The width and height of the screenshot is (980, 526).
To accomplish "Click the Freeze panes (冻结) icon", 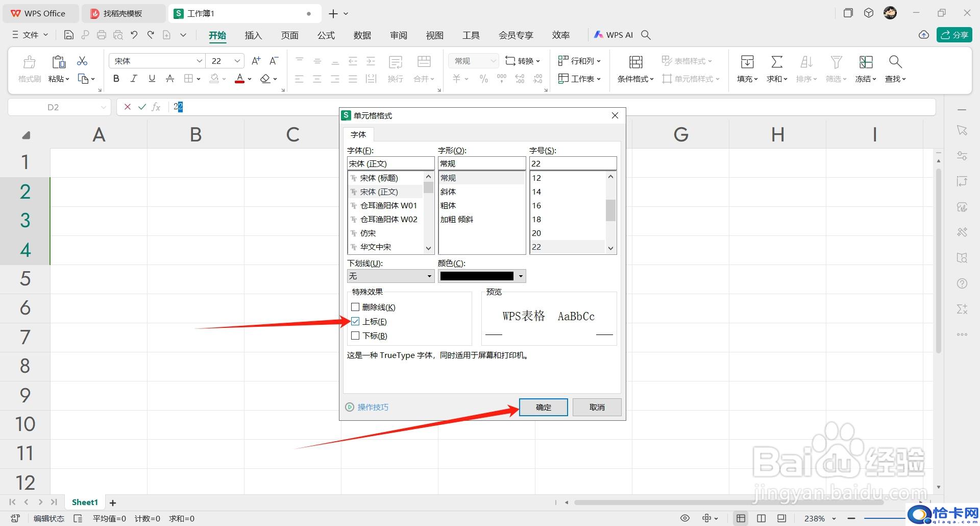I will click(866, 62).
